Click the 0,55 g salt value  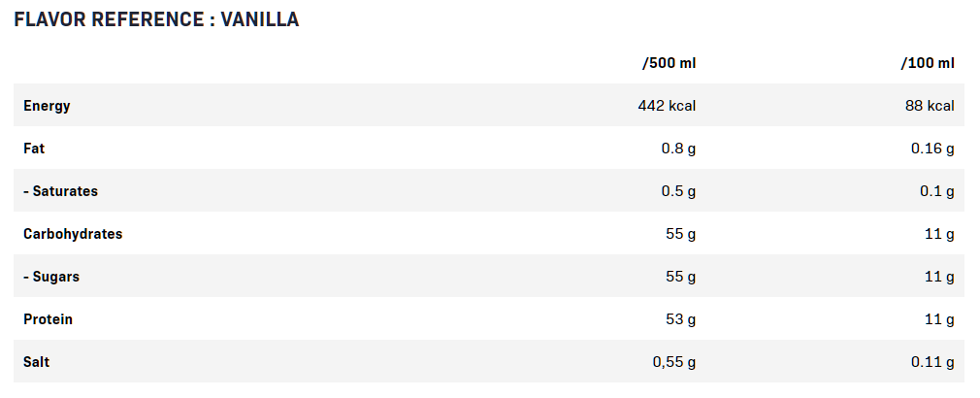[673, 362]
